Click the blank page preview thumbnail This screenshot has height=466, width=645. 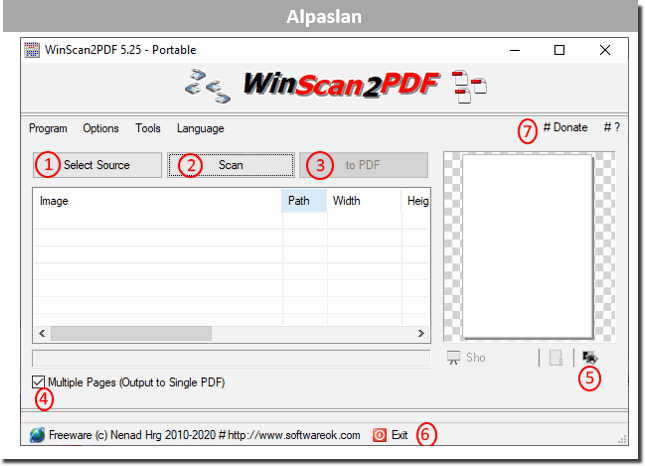pos(528,246)
